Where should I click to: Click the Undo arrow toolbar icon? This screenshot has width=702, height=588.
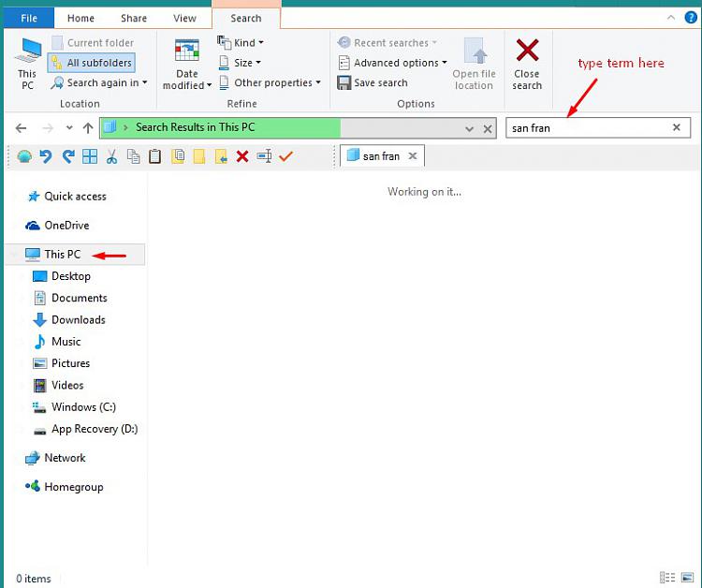[x=46, y=156]
